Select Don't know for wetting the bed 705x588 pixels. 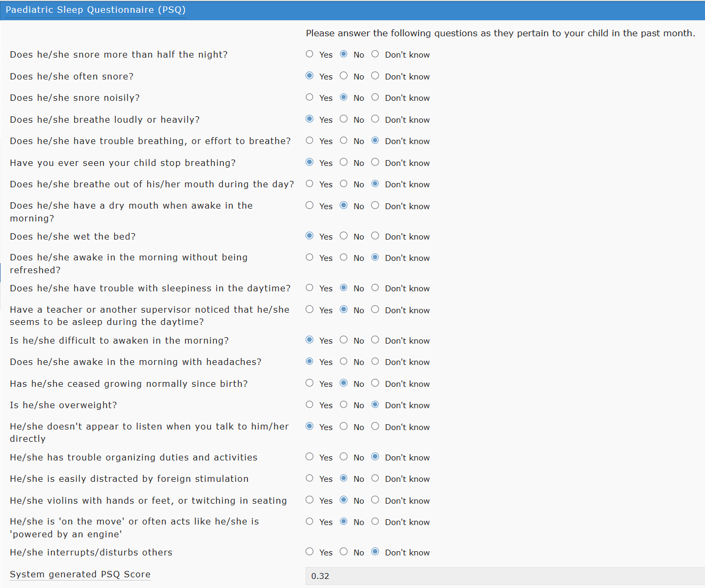click(375, 236)
